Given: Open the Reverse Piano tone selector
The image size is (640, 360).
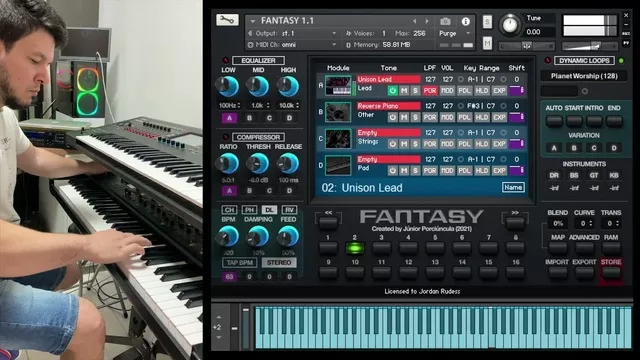Looking at the screenshot, I should 389,106.
